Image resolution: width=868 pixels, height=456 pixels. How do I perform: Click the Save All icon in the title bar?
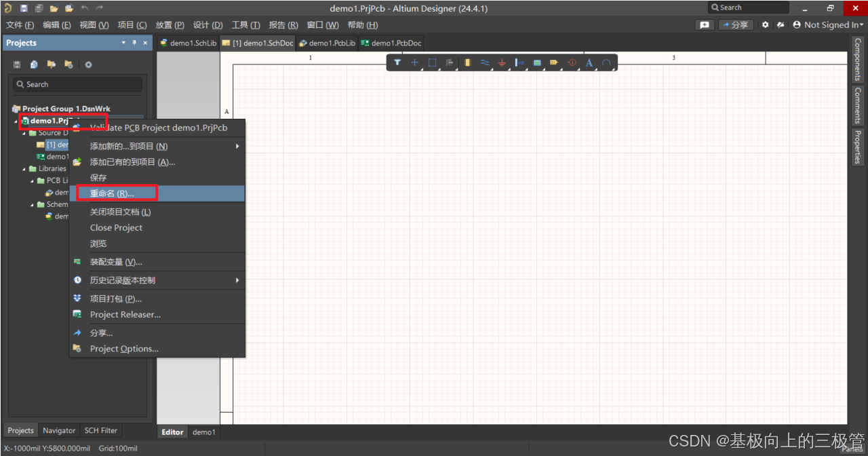pos(39,8)
